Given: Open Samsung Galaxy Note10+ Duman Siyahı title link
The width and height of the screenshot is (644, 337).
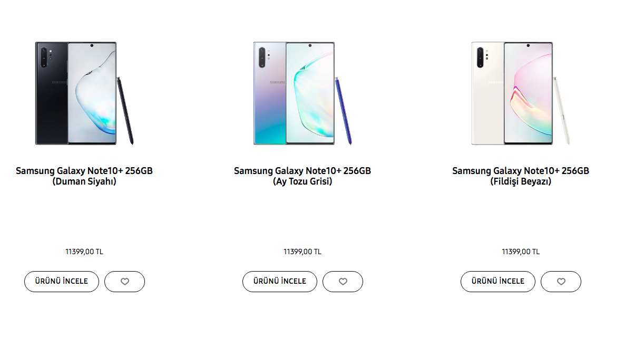Looking at the screenshot, I should (x=84, y=176).
